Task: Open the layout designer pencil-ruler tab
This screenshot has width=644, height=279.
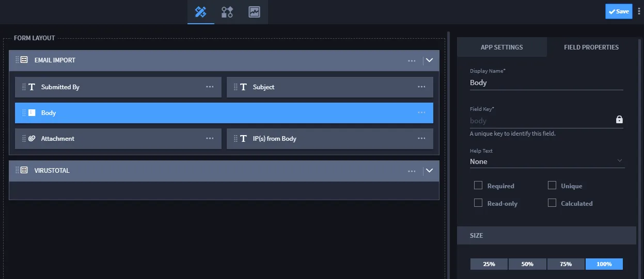Action: [x=201, y=12]
